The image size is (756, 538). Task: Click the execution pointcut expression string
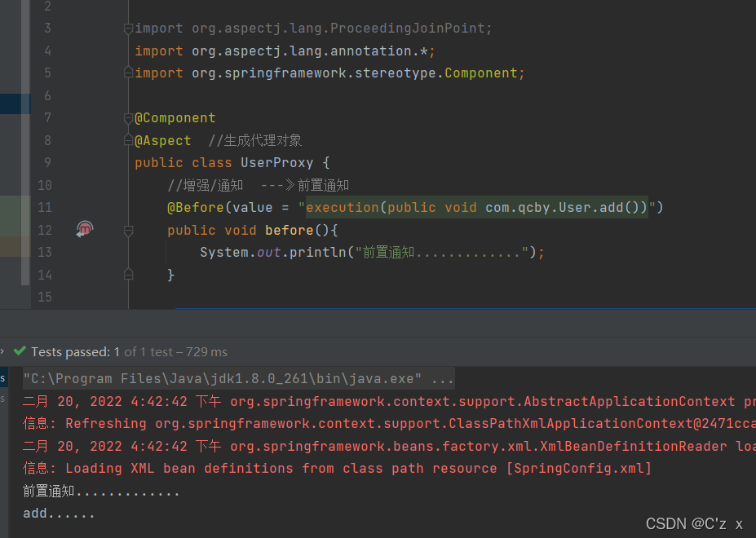477,208
